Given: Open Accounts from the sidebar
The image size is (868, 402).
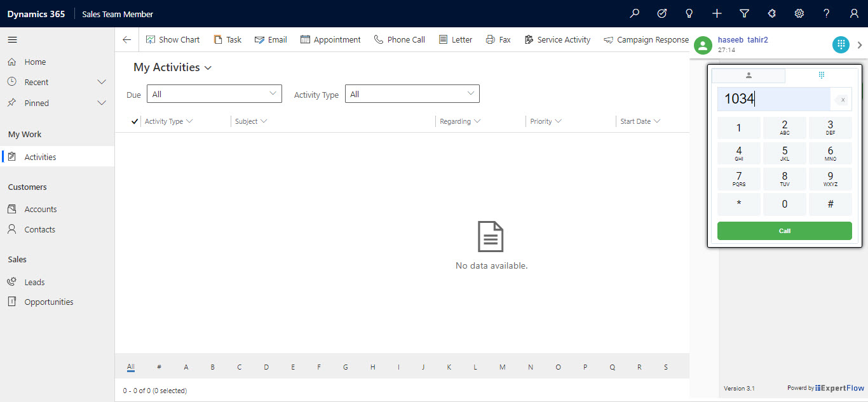Looking at the screenshot, I should tap(41, 209).
